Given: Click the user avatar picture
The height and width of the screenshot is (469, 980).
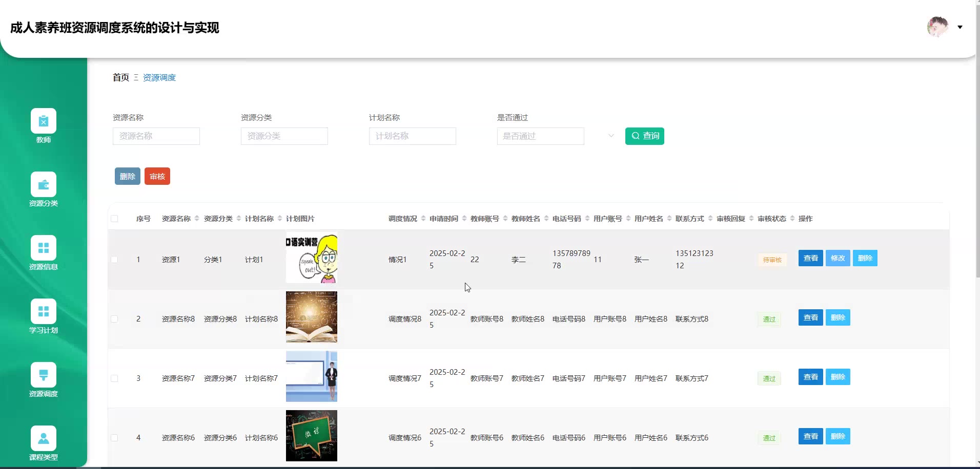Looking at the screenshot, I should coord(937,27).
